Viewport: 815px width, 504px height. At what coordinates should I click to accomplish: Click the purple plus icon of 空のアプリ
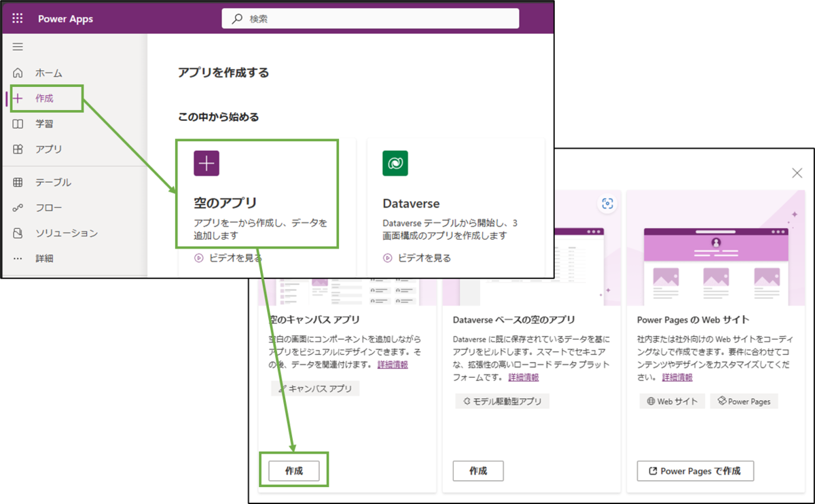(206, 163)
